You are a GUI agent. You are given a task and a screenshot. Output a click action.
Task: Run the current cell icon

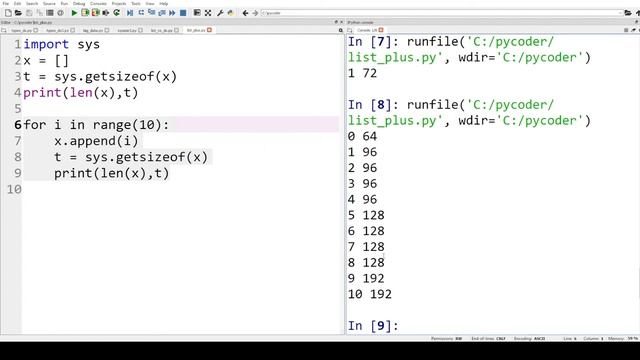pyautogui.click(x=85, y=13)
